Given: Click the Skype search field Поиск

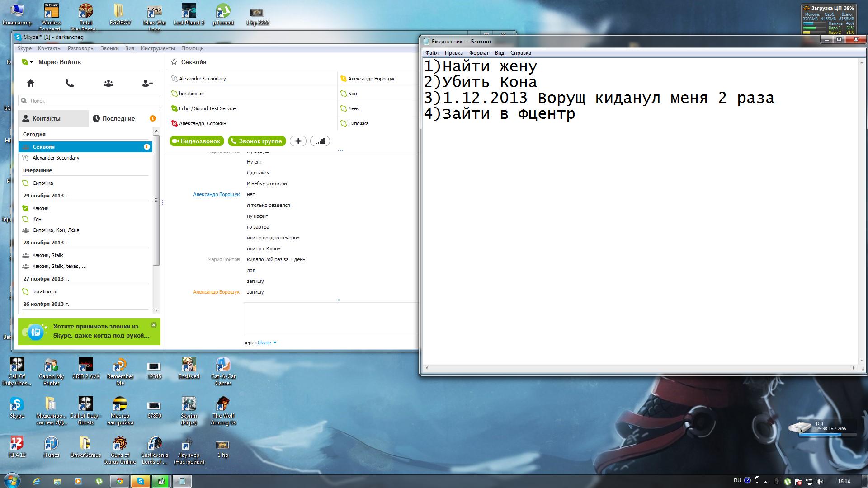Looking at the screenshot, I should pos(90,101).
